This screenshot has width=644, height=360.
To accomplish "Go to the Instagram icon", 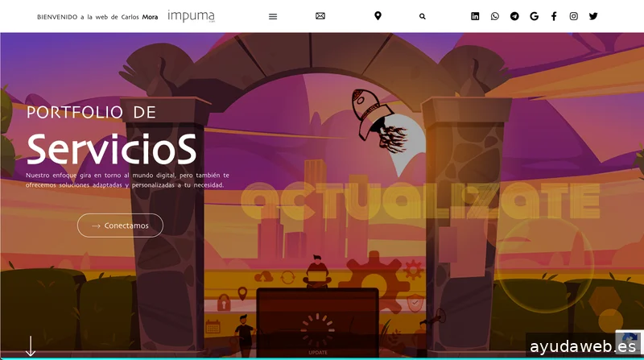I will point(574,16).
